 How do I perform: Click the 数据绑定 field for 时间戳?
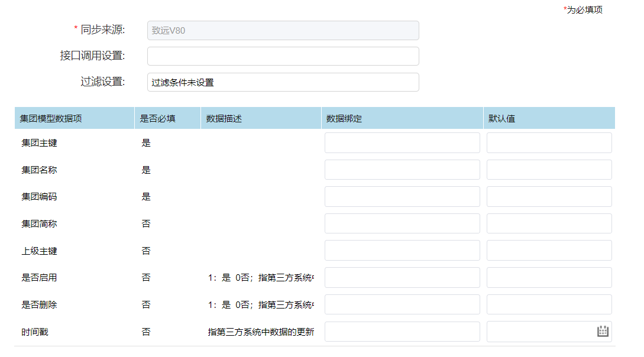coord(402,332)
